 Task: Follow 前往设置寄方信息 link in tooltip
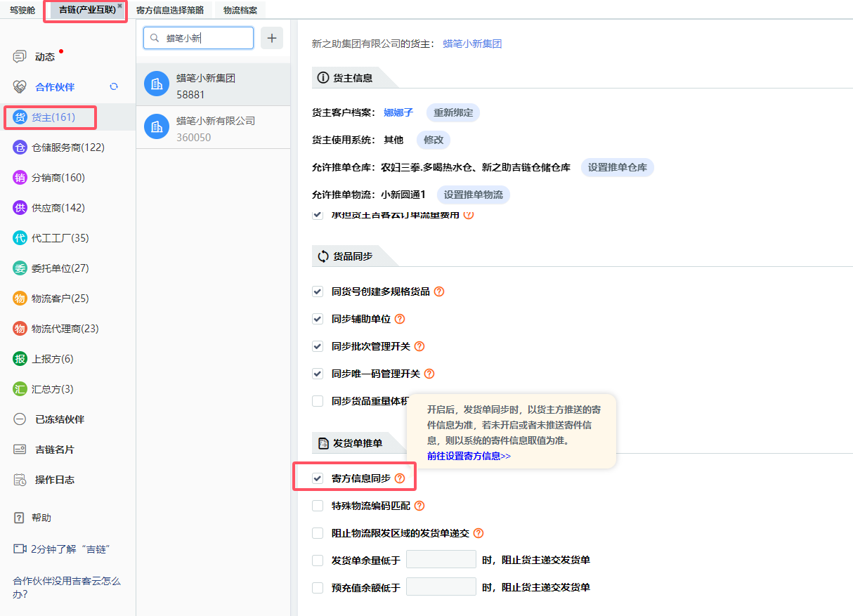click(x=469, y=456)
